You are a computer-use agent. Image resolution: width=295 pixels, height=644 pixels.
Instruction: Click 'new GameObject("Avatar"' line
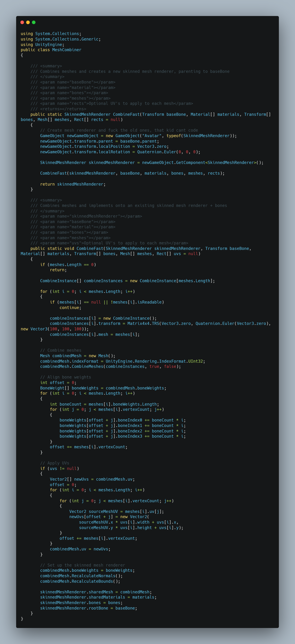pos(138,136)
